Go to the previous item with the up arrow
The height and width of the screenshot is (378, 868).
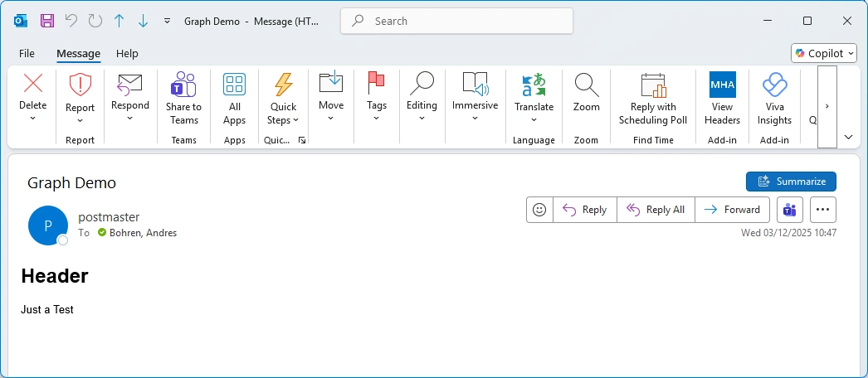coord(119,21)
